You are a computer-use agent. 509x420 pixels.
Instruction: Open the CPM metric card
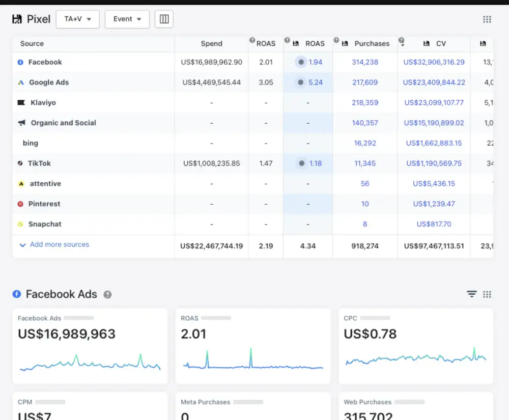coord(90,406)
